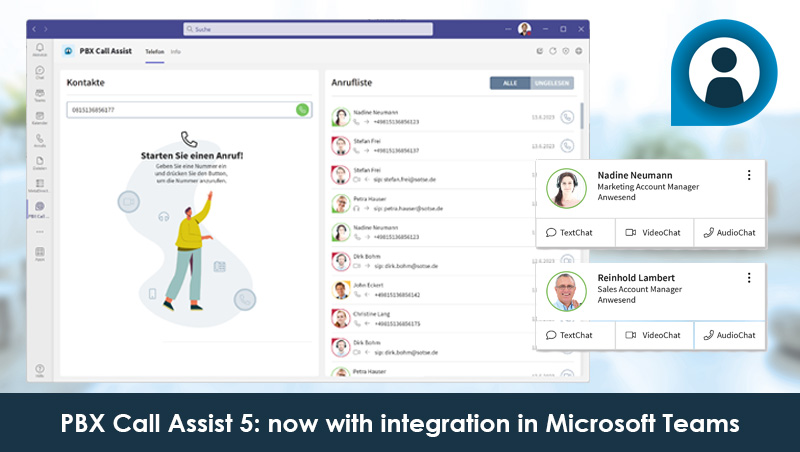The width and height of the screenshot is (800, 452).
Task: Call back Nadine Neumann from the 13.6.2023 entry
Action: tap(567, 117)
